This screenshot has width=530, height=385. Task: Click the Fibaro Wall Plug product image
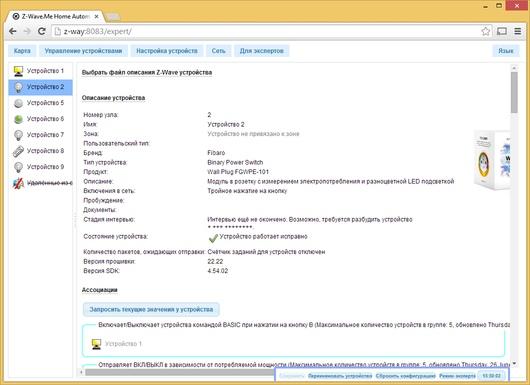pyautogui.click(x=492, y=160)
